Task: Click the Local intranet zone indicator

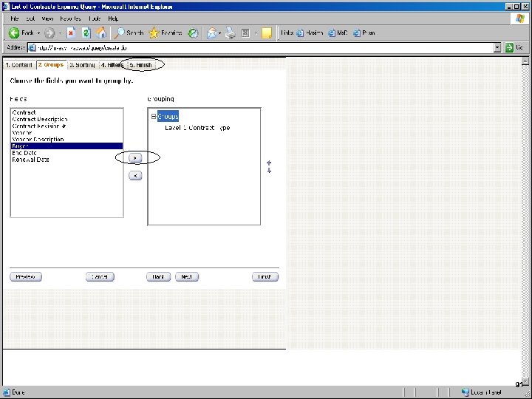Action: [482, 392]
